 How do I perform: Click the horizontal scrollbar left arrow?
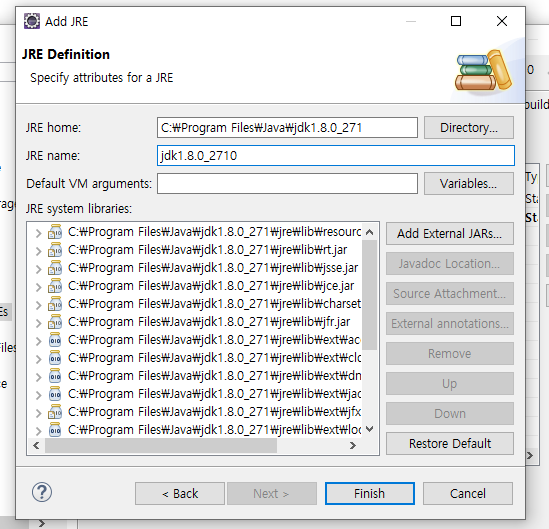[x=36, y=445]
